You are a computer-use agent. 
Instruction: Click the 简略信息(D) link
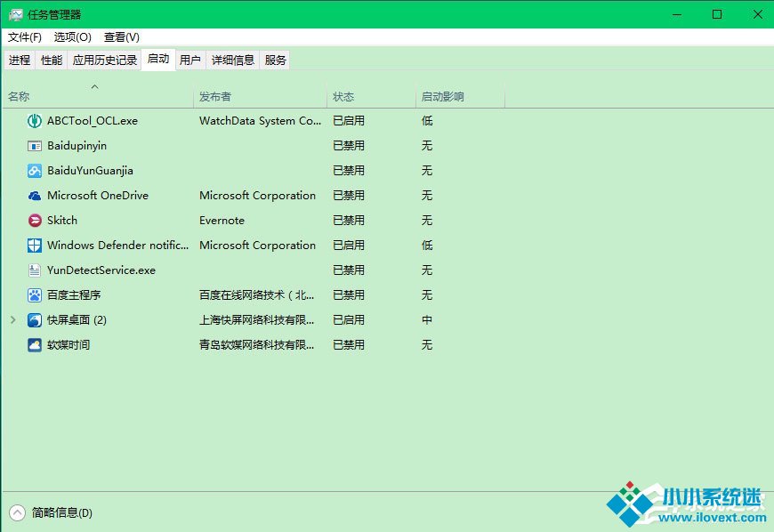(62, 512)
